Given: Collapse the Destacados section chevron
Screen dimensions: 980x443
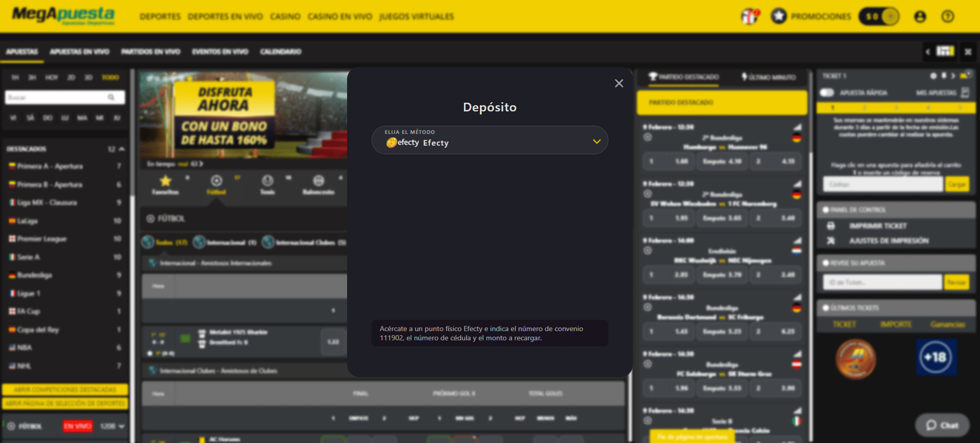Looking at the screenshot, I should (121, 149).
